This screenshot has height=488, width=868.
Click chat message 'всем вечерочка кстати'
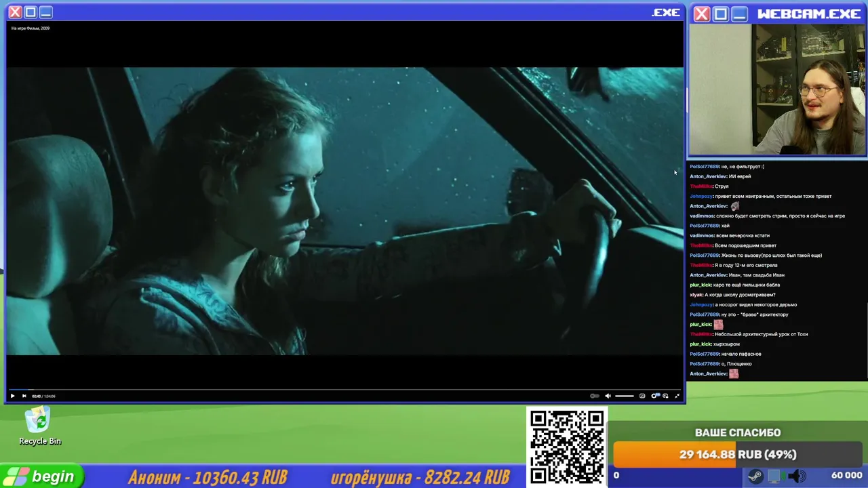pyautogui.click(x=743, y=235)
